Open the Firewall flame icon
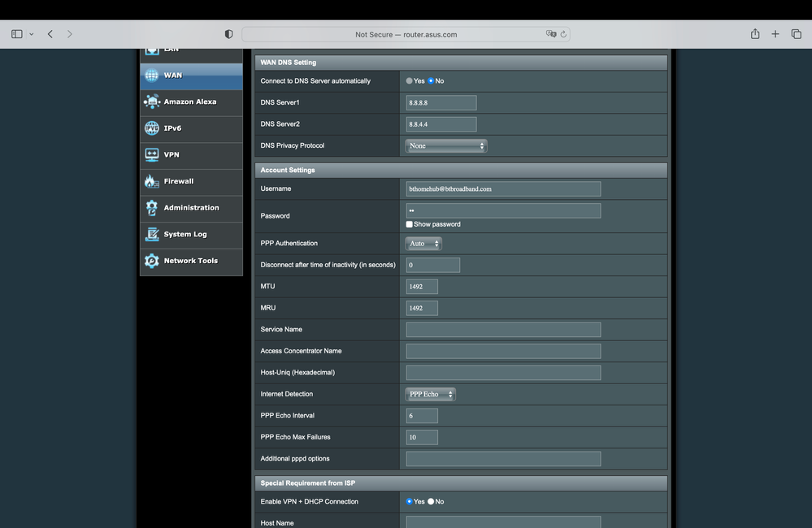Viewport: 812px width, 528px height. pyautogui.click(x=151, y=181)
